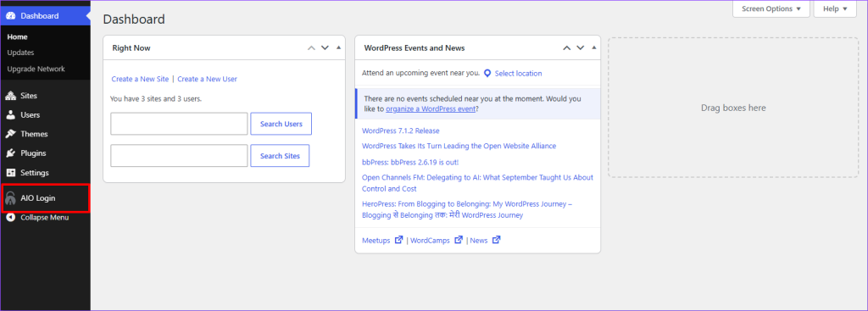This screenshot has width=868, height=311.
Task: Click 'You have 3 sites and 3 users' text
Action: coord(156,99)
